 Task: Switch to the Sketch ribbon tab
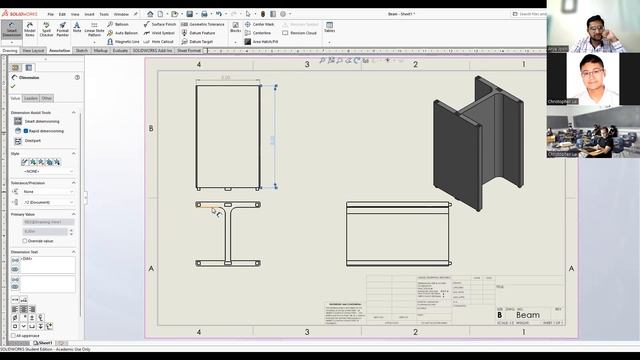(x=82, y=51)
